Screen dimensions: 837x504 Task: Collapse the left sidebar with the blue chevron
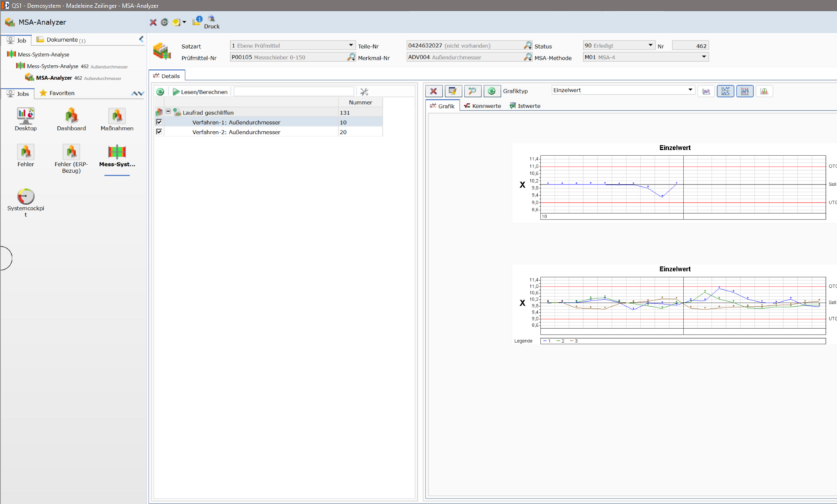pyautogui.click(x=142, y=40)
